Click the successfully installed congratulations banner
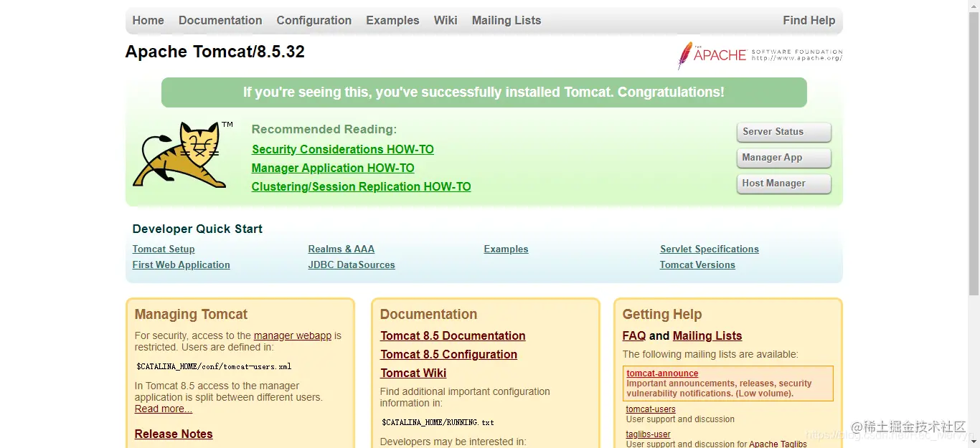Screen dimensions: 980x448 click(x=484, y=92)
